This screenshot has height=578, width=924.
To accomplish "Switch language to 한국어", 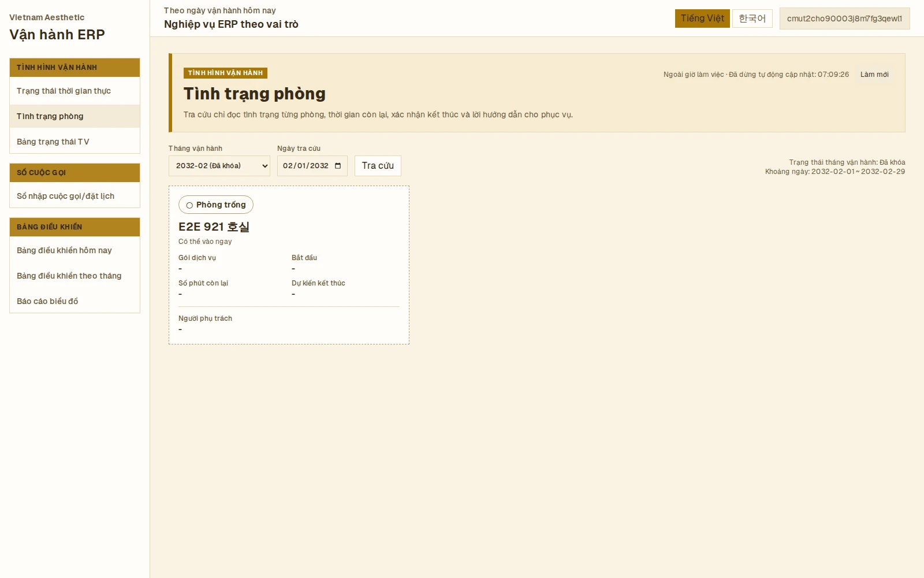I will [752, 18].
